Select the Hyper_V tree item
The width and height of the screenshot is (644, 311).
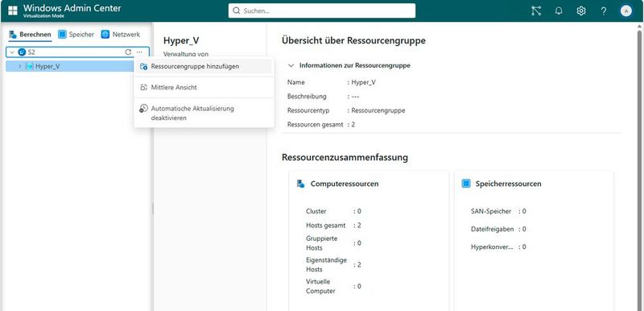tap(70, 66)
